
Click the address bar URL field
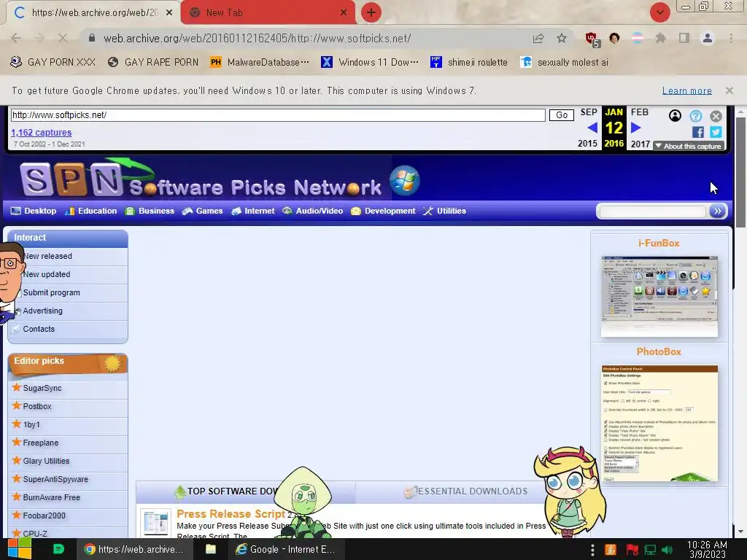[305, 38]
